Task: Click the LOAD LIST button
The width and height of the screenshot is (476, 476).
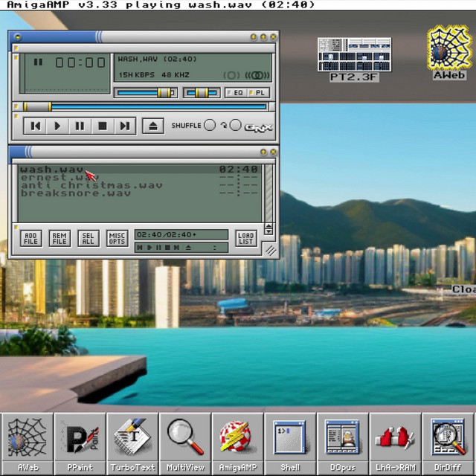Action: 245,239
